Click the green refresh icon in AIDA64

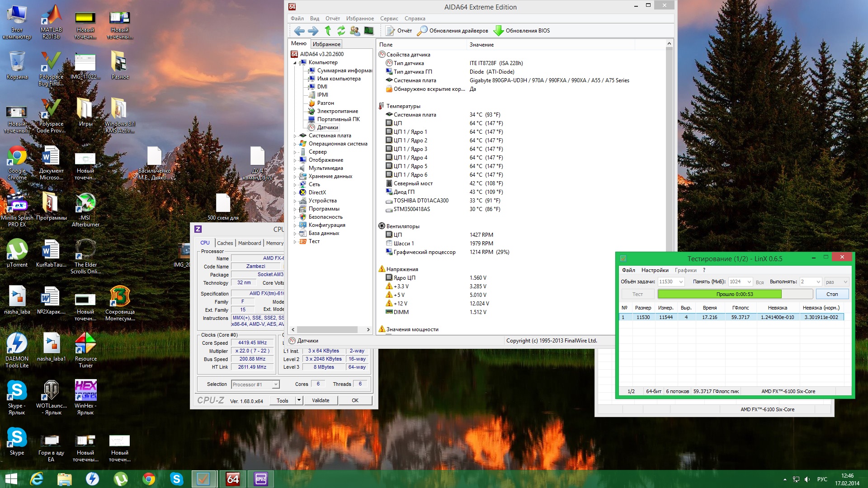point(341,31)
